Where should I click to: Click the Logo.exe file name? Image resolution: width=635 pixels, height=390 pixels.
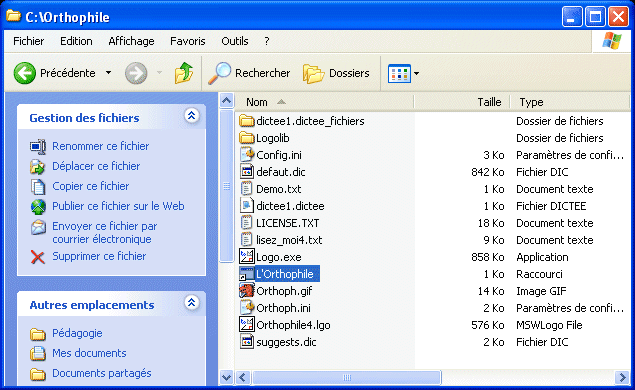[279, 257]
